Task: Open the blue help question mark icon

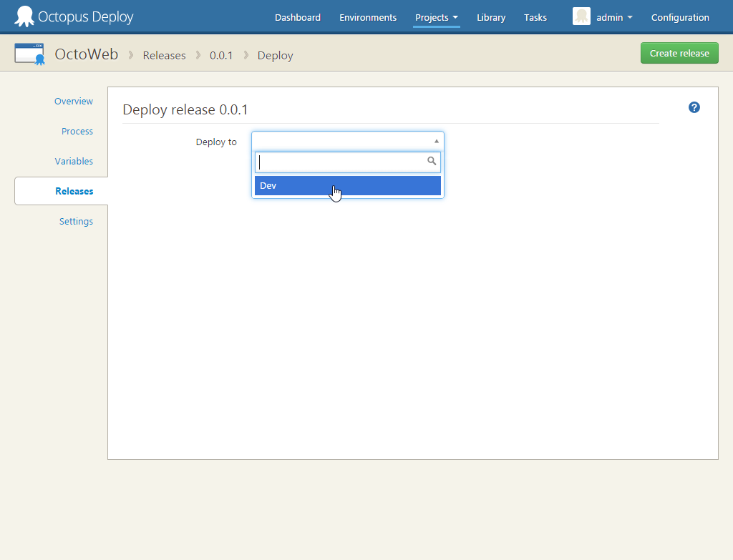Action: point(694,107)
